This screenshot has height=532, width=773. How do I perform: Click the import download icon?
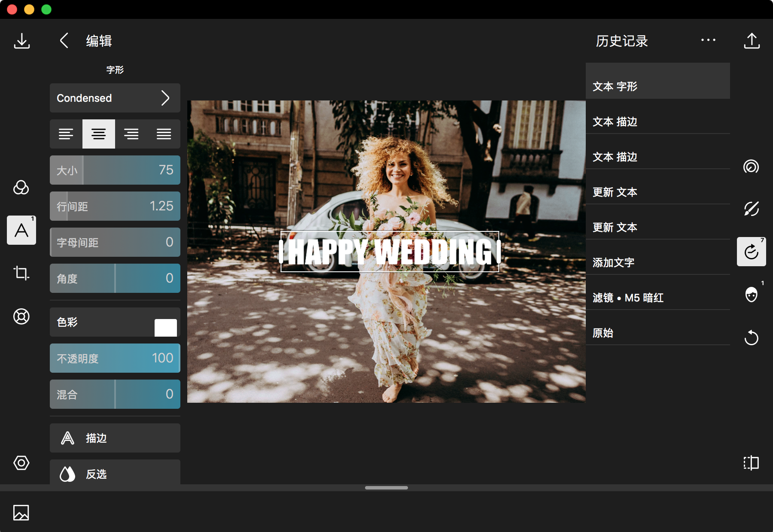(x=22, y=41)
